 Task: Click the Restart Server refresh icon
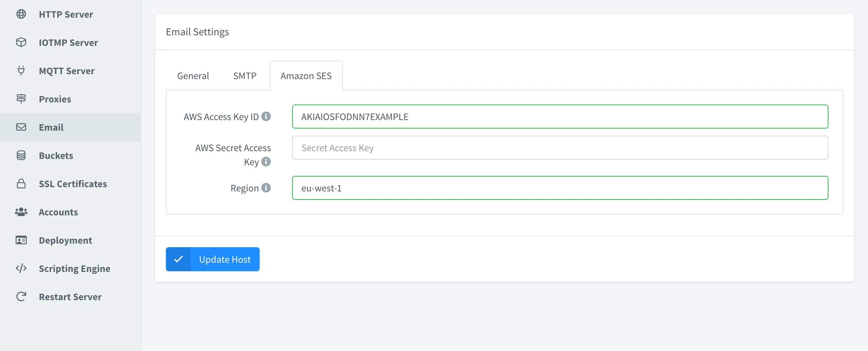coord(21,297)
